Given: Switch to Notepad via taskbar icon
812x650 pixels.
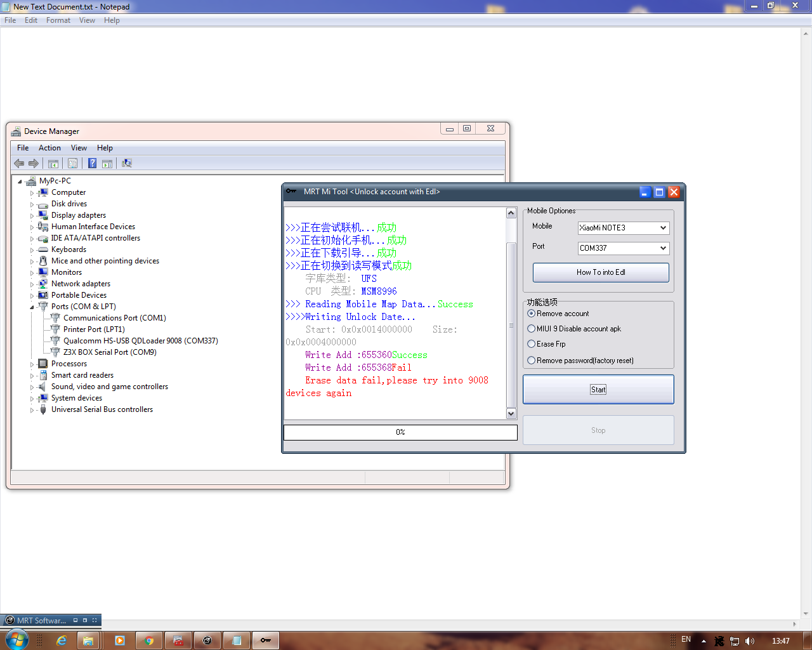Looking at the screenshot, I should 237,640.
